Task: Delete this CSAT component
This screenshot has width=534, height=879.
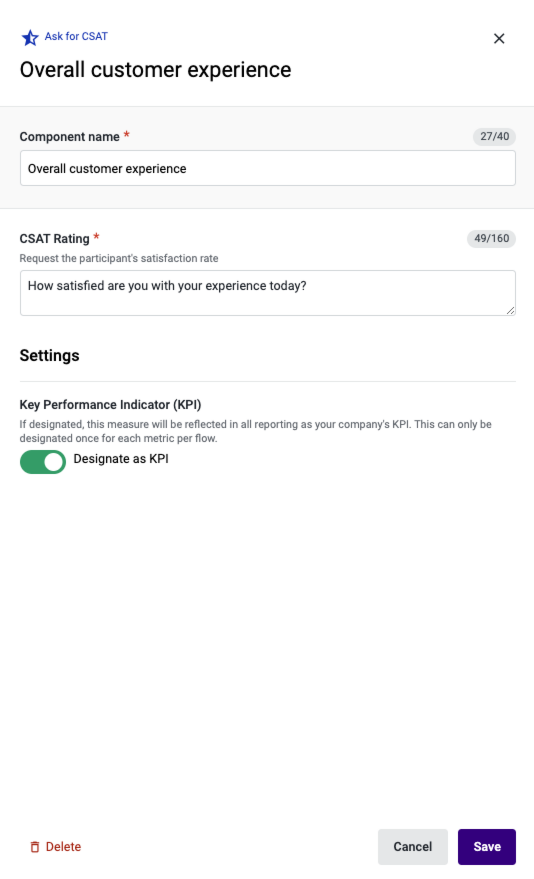Action: pyautogui.click(x=55, y=846)
